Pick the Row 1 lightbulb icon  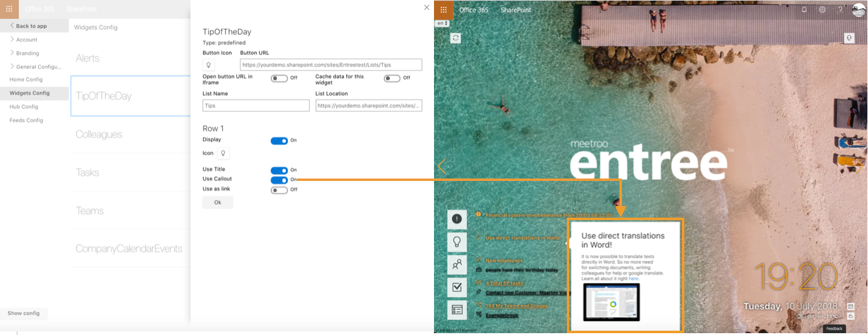click(x=223, y=153)
